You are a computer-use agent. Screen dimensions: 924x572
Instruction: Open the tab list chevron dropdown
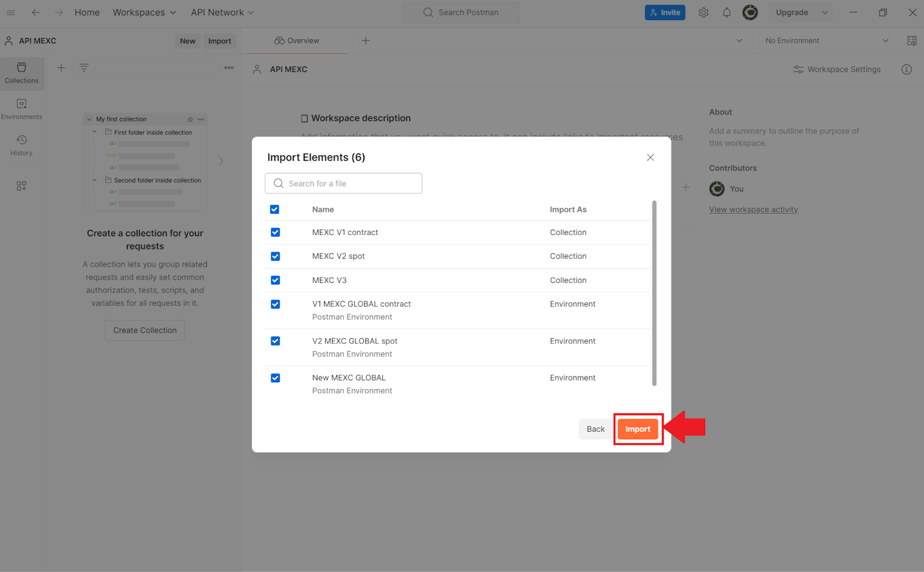[739, 40]
